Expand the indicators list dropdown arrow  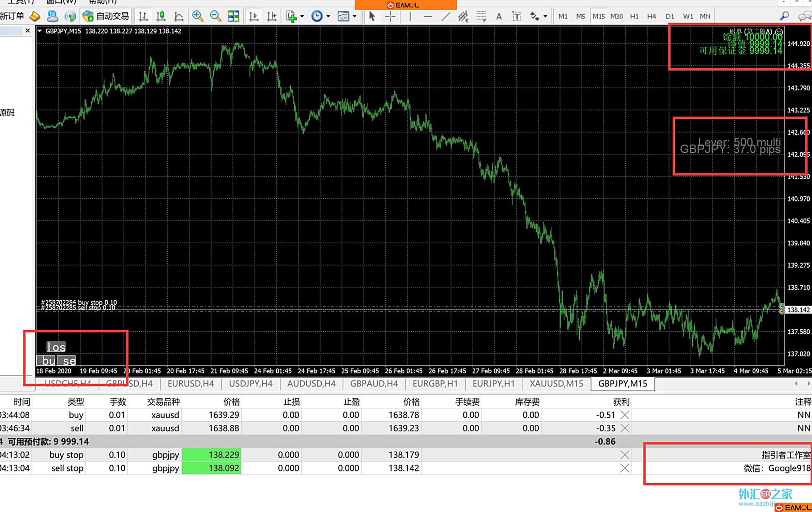[x=302, y=16]
